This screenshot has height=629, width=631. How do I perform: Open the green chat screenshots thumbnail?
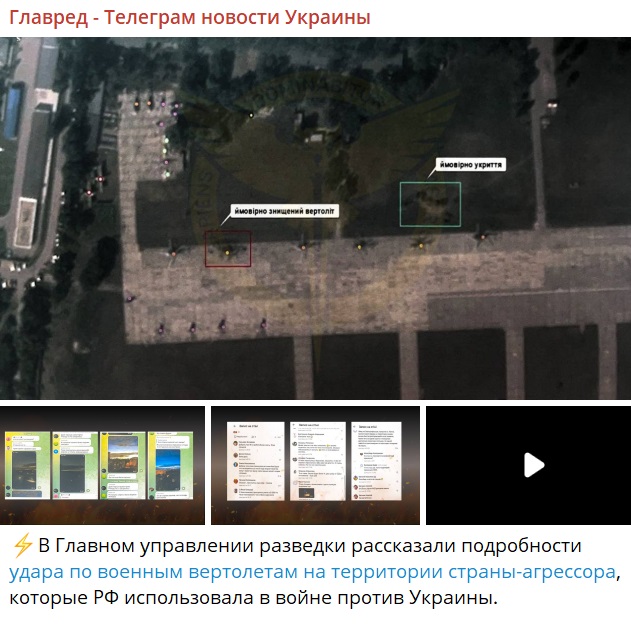(102, 465)
